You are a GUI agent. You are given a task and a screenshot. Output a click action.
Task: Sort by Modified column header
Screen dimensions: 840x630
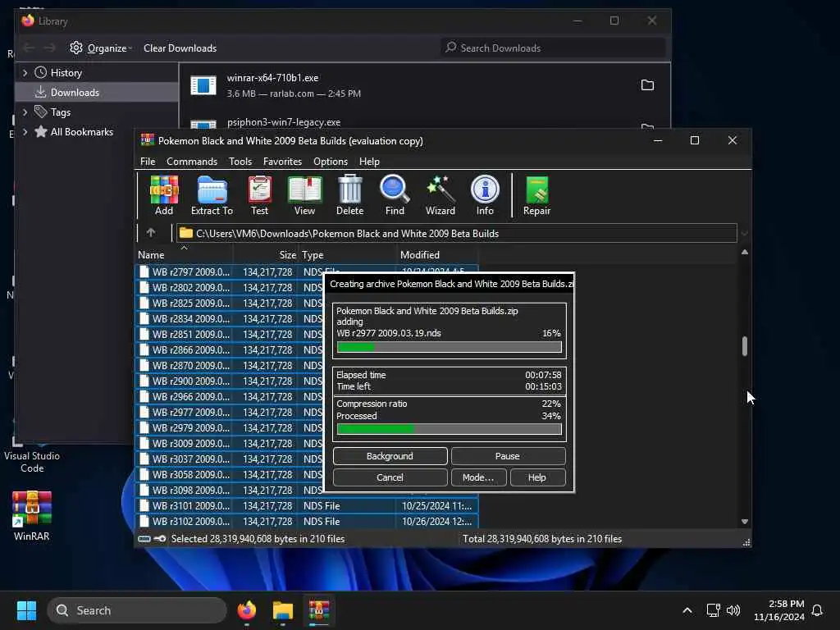[437, 255]
